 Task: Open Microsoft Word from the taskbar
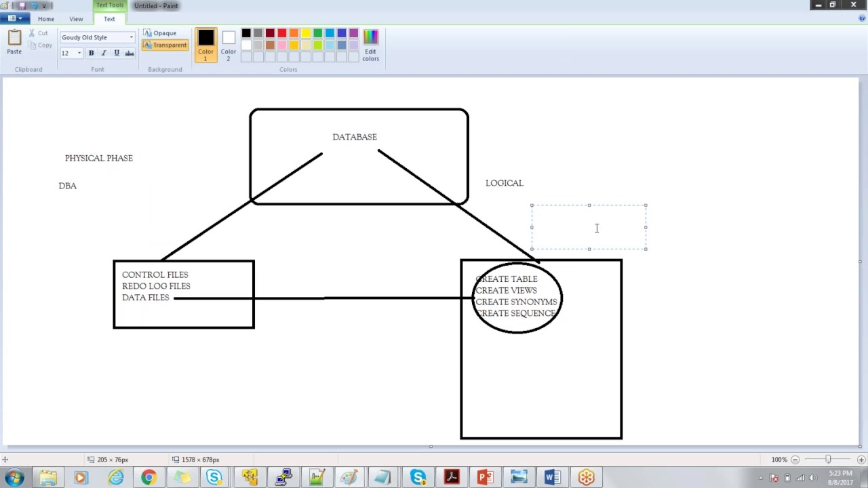coord(552,477)
